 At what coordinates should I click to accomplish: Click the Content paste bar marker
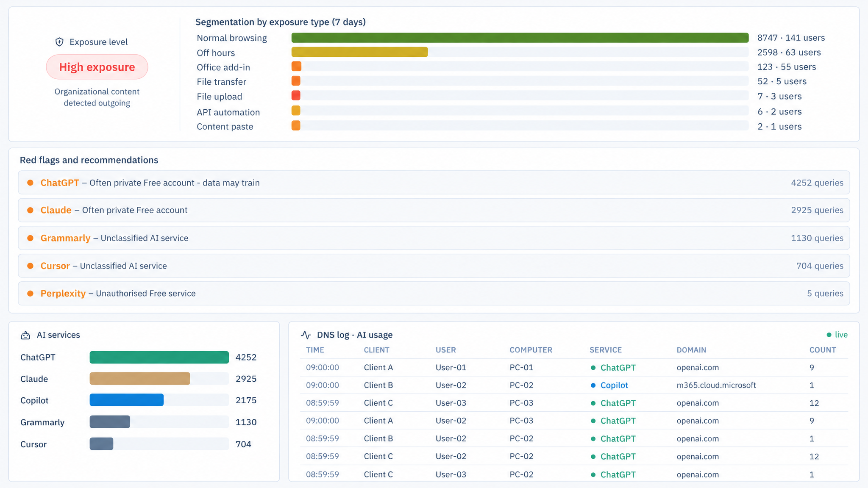point(296,126)
